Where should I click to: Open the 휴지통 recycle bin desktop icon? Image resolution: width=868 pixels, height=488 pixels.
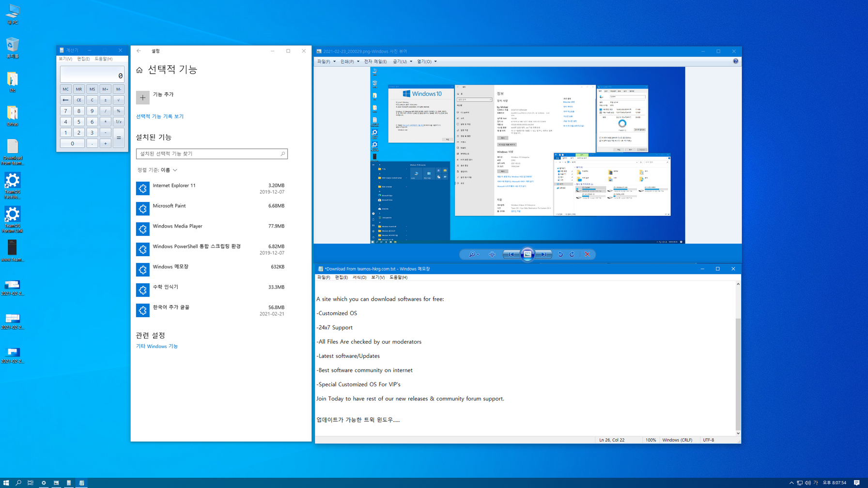[13, 48]
